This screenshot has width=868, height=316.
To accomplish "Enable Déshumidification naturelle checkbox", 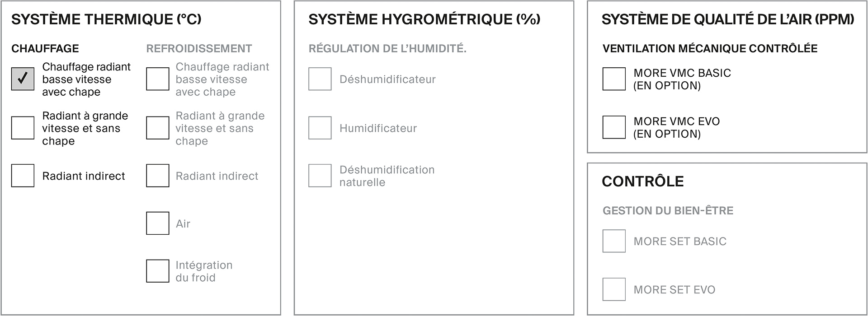I will 320,176.
